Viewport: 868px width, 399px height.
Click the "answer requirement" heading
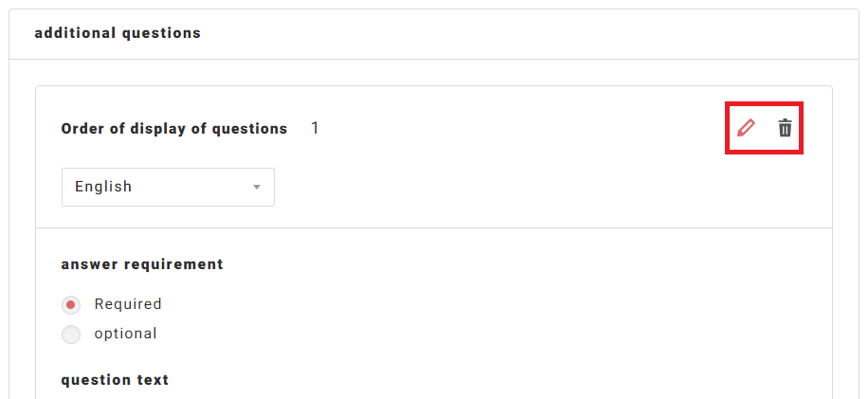[x=142, y=264]
